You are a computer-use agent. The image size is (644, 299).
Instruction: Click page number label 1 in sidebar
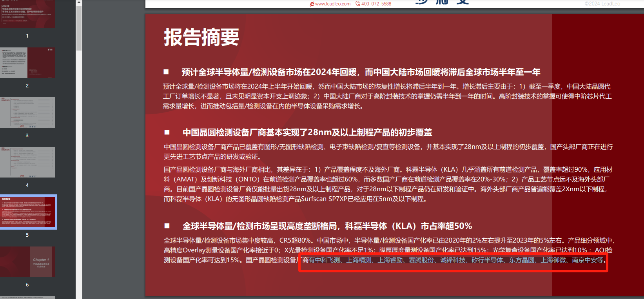[x=27, y=36]
